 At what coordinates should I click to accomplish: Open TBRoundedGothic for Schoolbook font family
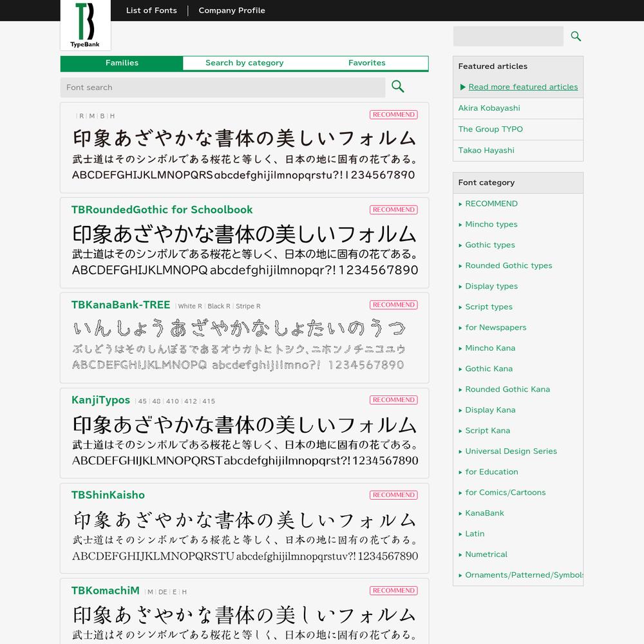pos(162,209)
